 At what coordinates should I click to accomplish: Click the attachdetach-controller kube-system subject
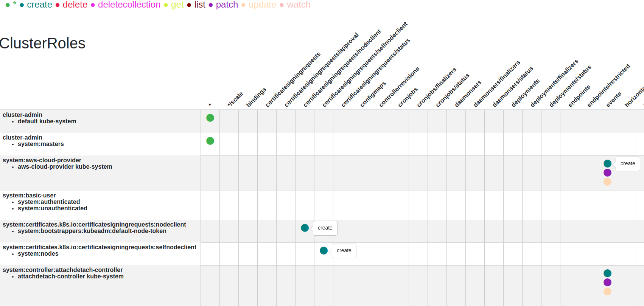[71, 276]
